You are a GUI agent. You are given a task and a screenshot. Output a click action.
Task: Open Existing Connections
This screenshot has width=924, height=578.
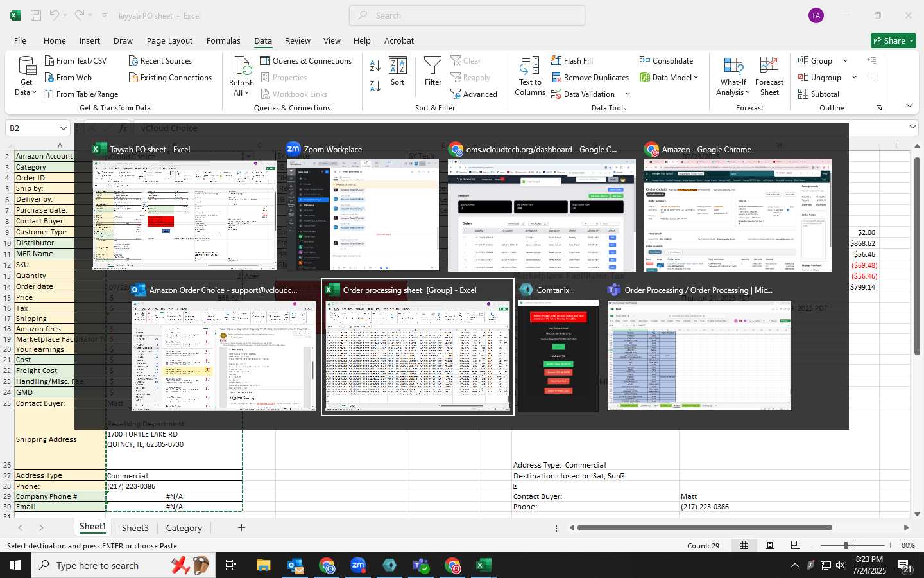click(x=170, y=78)
